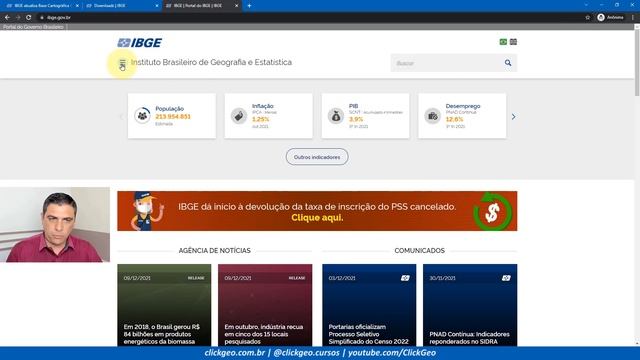Open the Anônimo profile icon
The width and height of the screenshot is (640, 360).
coord(601,17)
